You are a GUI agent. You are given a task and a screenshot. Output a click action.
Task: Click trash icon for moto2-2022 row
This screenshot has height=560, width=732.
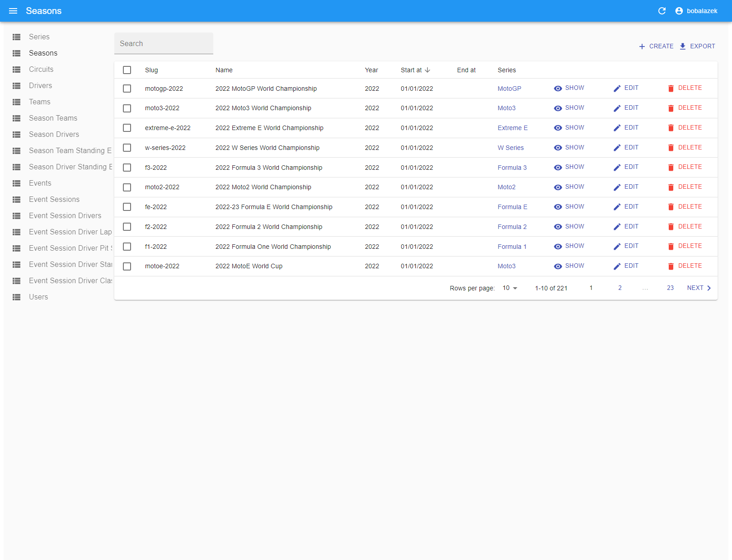[671, 187]
